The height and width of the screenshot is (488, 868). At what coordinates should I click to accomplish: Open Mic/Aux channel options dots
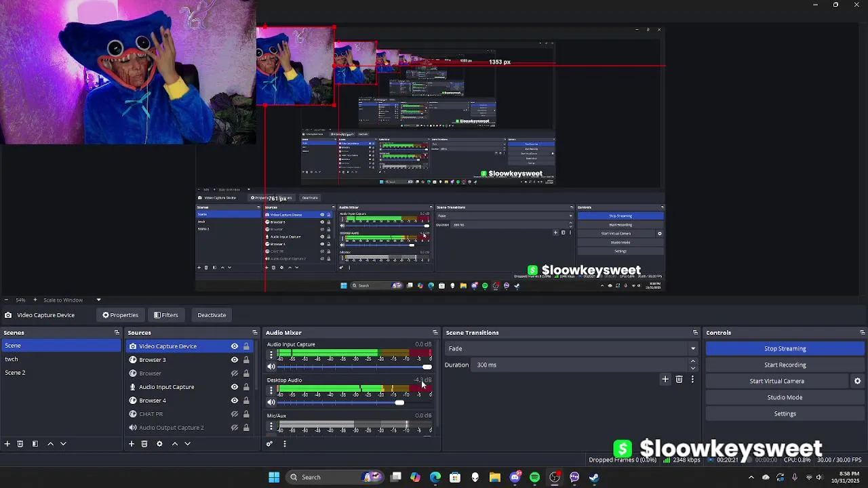(x=271, y=426)
